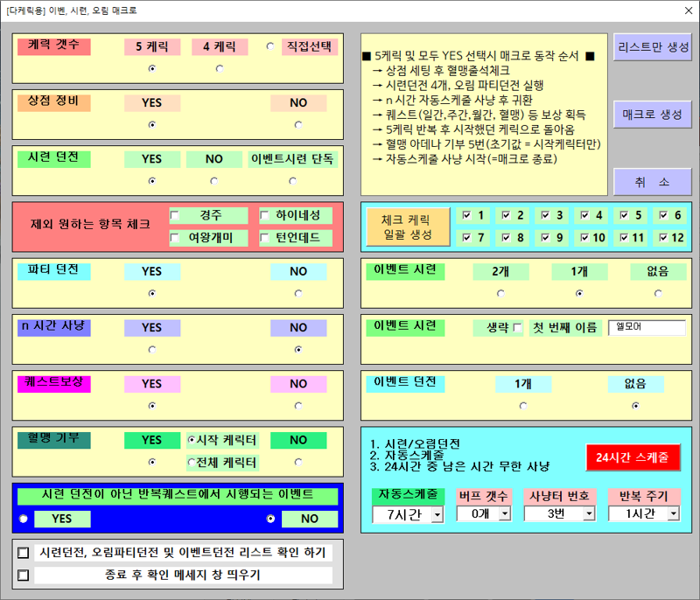Uncheck character 8 checkbox

pyautogui.click(x=507, y=238)
